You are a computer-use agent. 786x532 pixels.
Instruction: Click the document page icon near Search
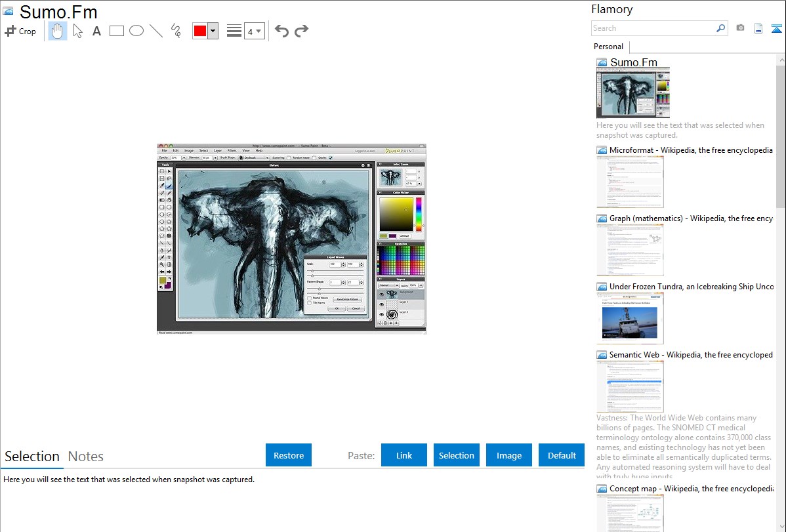click(758, 29)
